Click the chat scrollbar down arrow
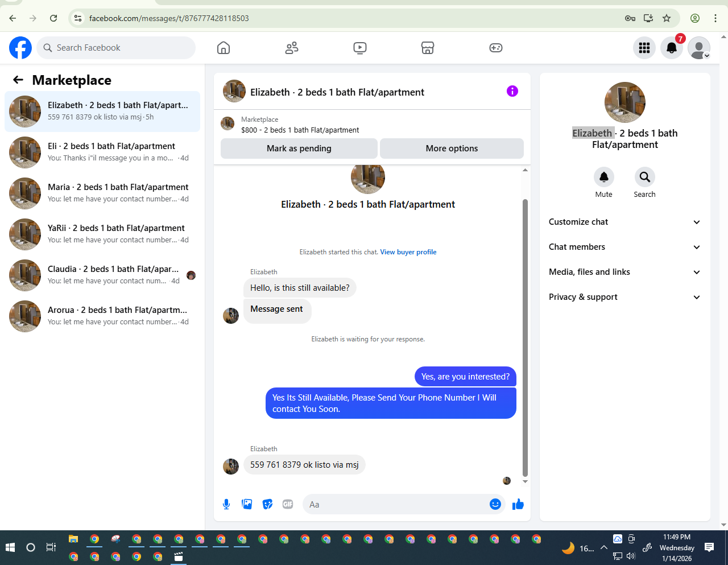This screenshot has height=565, width=728. pyautogui.click(x=525, y=482)
